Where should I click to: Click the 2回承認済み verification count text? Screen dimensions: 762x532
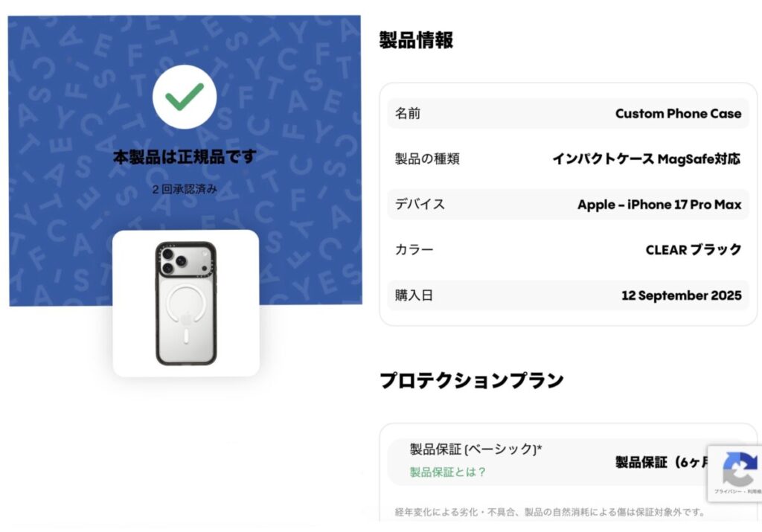185,189
